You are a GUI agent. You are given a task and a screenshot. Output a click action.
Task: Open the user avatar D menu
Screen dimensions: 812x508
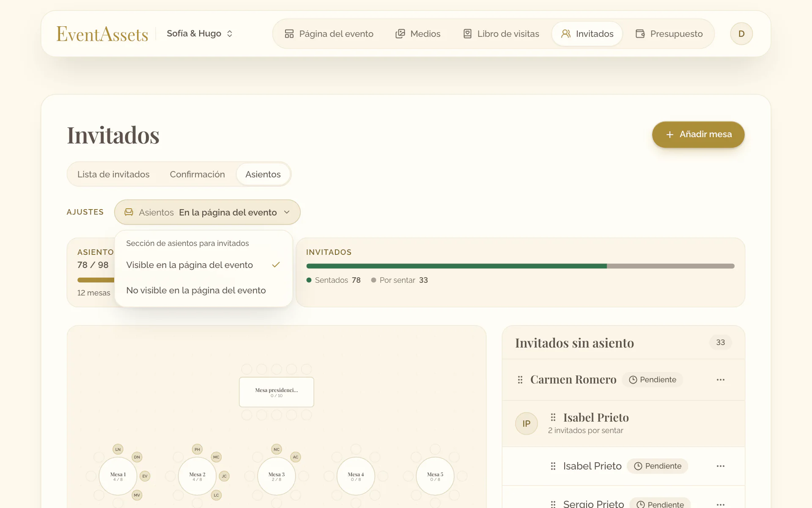coord(741,34)
